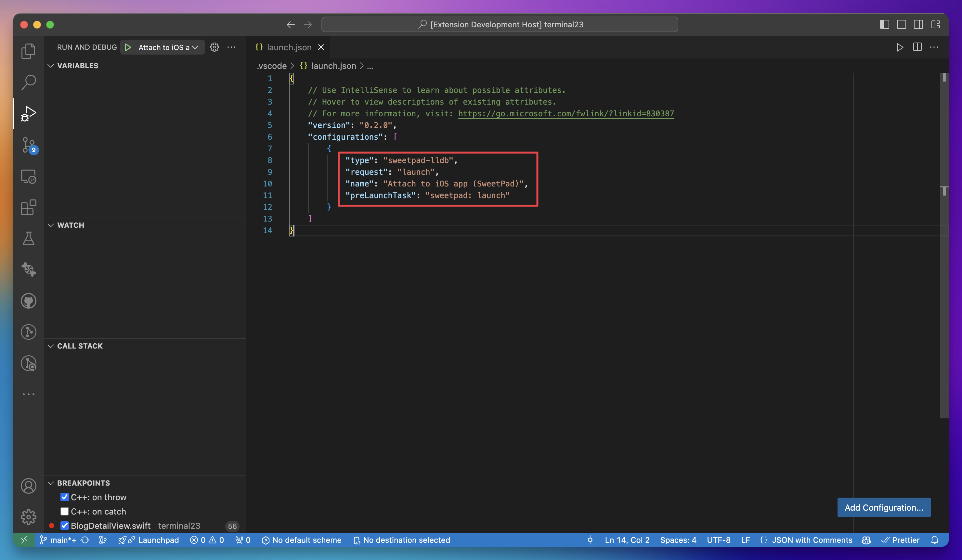
Task: Collapse the BREAKPOINTS section
Action: (x=51, y=483)
